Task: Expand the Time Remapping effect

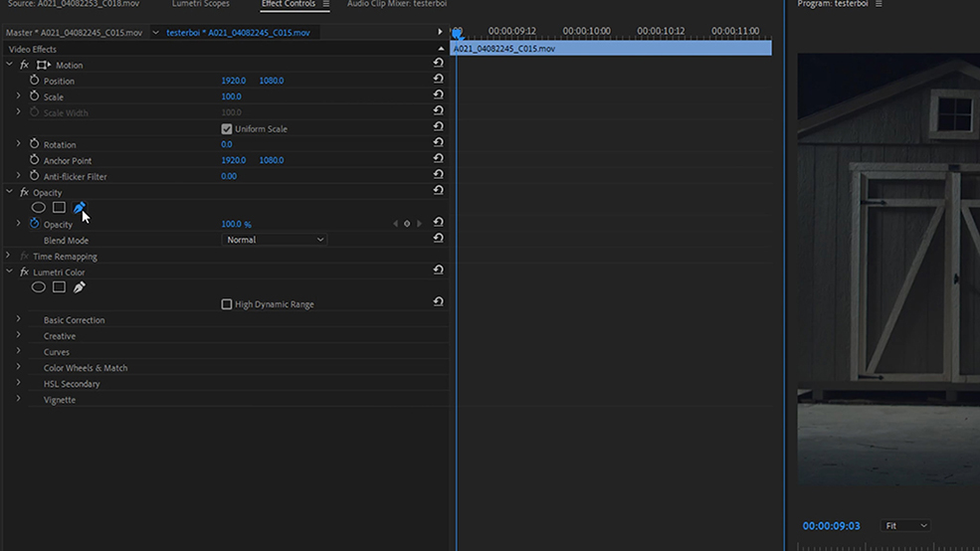Action: [8, 256]
